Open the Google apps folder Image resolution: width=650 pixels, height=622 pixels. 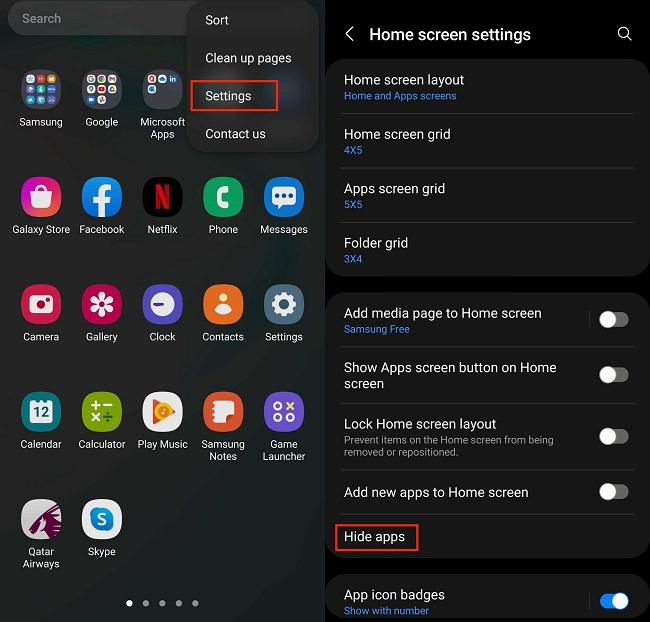[x=102, y=89]
